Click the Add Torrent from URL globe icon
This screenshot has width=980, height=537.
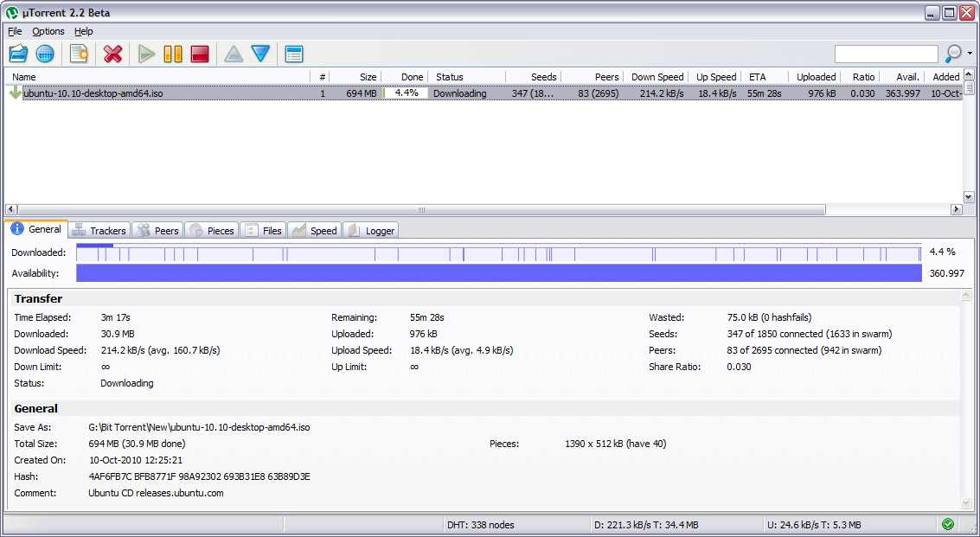45,54
